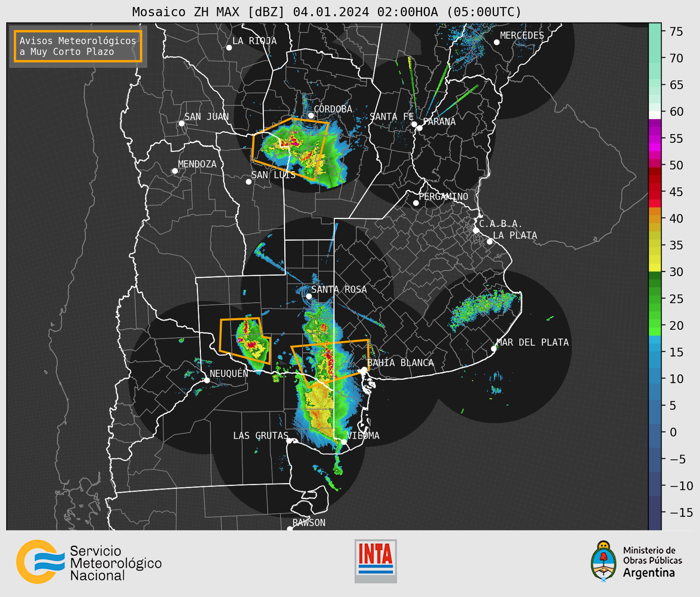
Task: Click the radar echo cluster west of Mar del Plata
Action: click(483, 309)
